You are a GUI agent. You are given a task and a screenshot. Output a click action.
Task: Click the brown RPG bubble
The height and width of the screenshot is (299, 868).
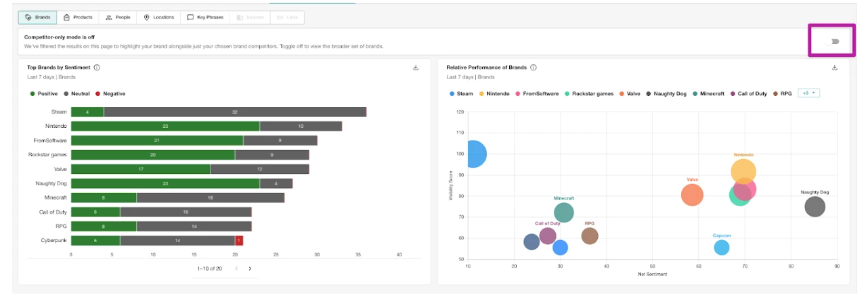(x=590, y=235)
